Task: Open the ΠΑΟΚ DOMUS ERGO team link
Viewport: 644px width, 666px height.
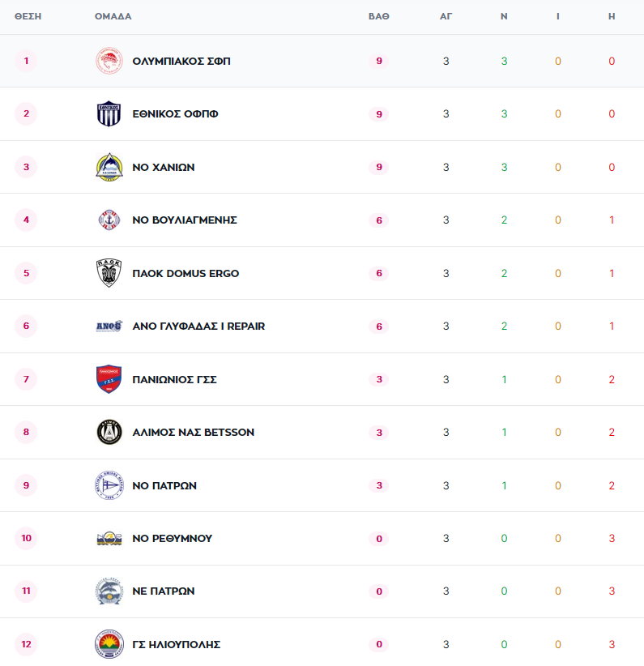Action: coord(186,274)
